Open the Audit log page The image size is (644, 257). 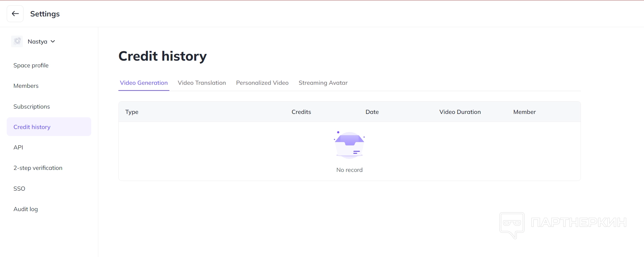point(25,209)
